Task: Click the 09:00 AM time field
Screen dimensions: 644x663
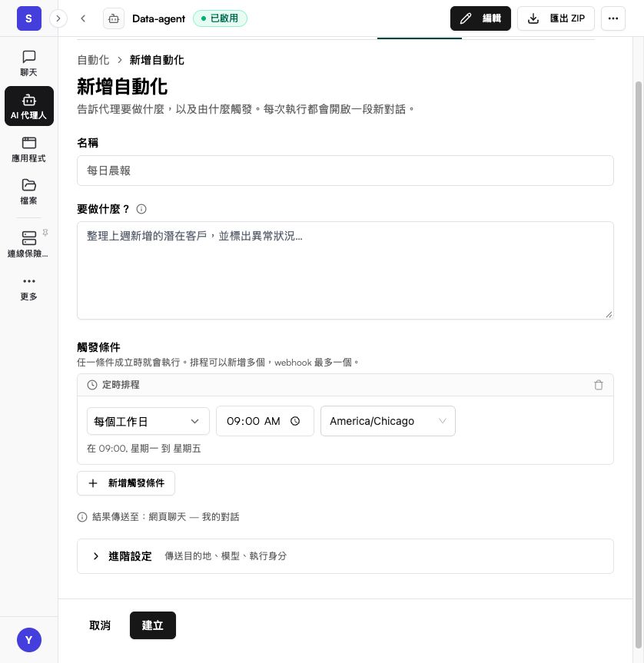Action: tap(265, 421)
